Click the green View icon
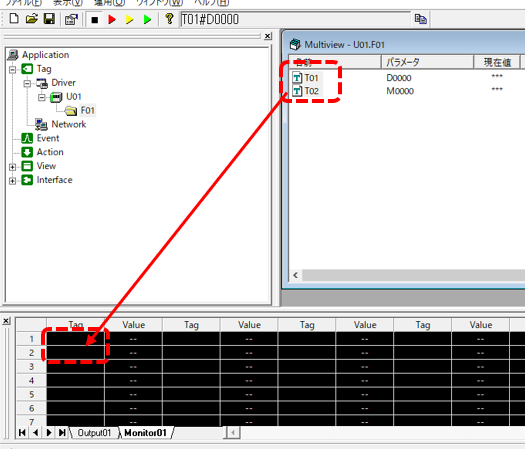 [x=27, y=166]
